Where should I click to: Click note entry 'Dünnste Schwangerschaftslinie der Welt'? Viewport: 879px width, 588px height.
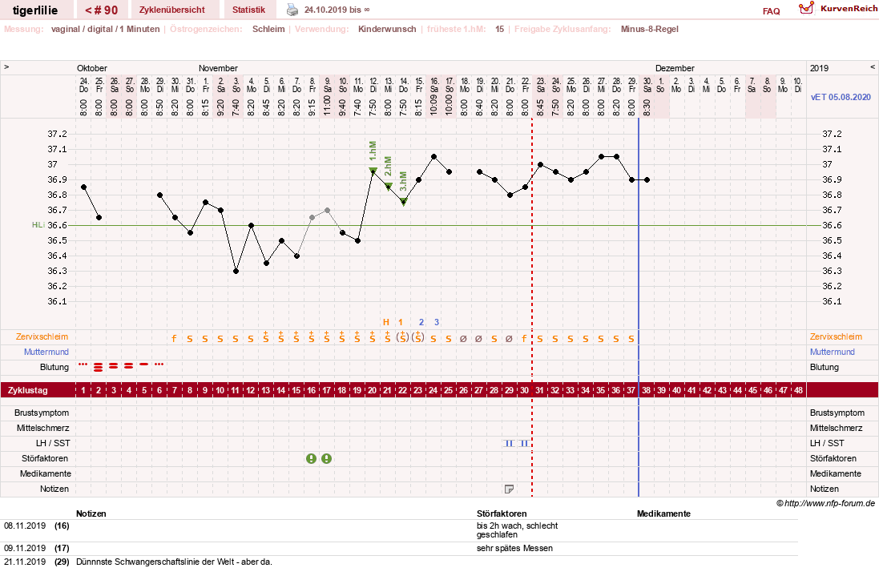175,562
